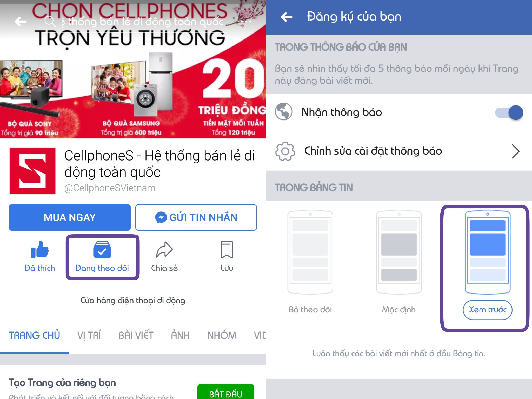This screenshot has height=399, width=532.
Task: Tap the Chia sẻ share arrow icon
Action: click(x=164, y=249)
